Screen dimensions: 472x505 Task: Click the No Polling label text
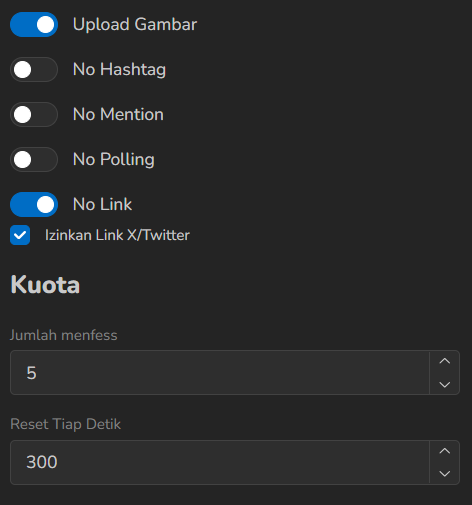114,160
